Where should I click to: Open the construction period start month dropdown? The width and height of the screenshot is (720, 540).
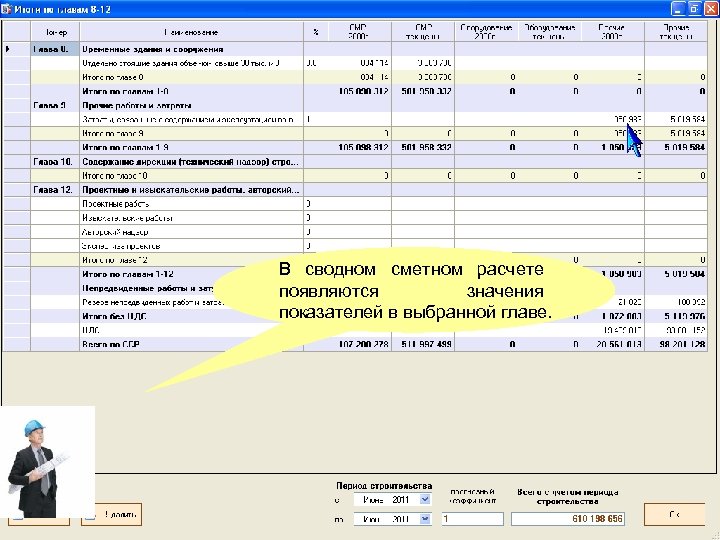tap(425, 499)
